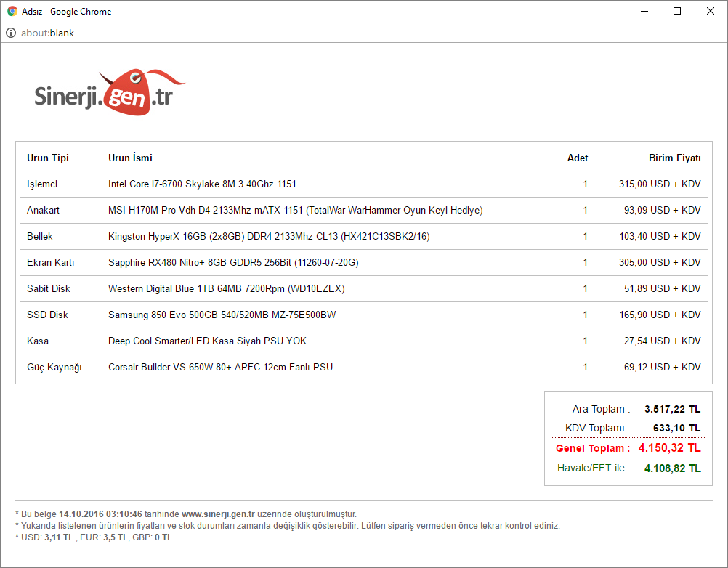The image size is (728, 568).
Task: Click the 27,54 USD + KDV price
Action: click(x=662, y=341)
